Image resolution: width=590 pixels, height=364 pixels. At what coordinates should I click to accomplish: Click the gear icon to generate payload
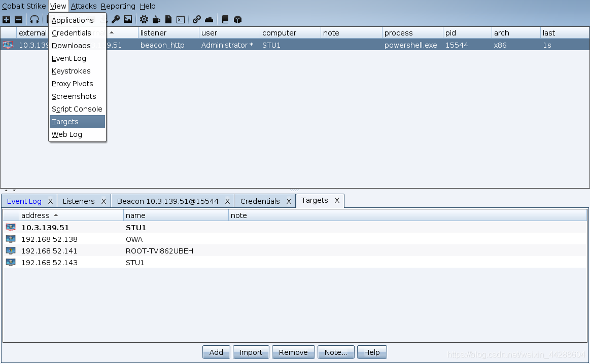click(x=144, y=20)
